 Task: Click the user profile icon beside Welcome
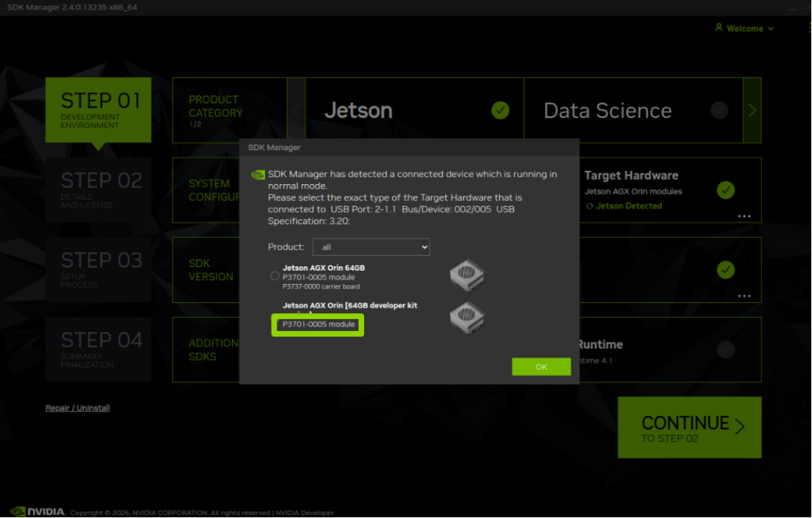point(719,28)
